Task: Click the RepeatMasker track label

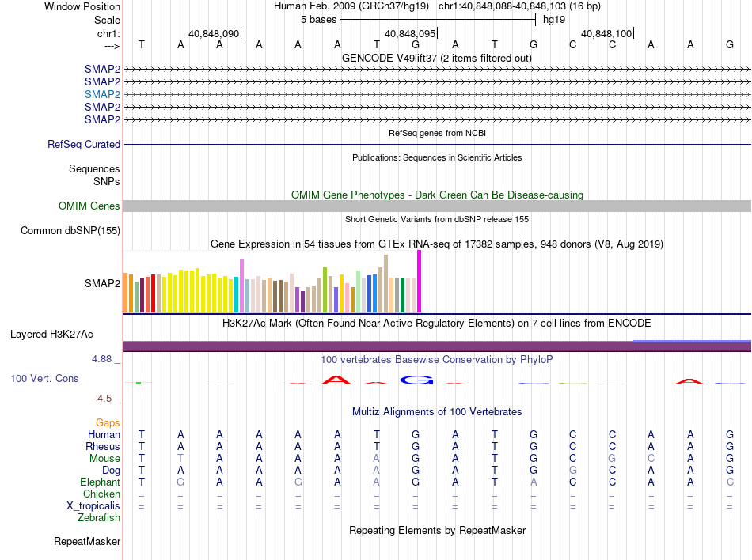Action: 87,541
